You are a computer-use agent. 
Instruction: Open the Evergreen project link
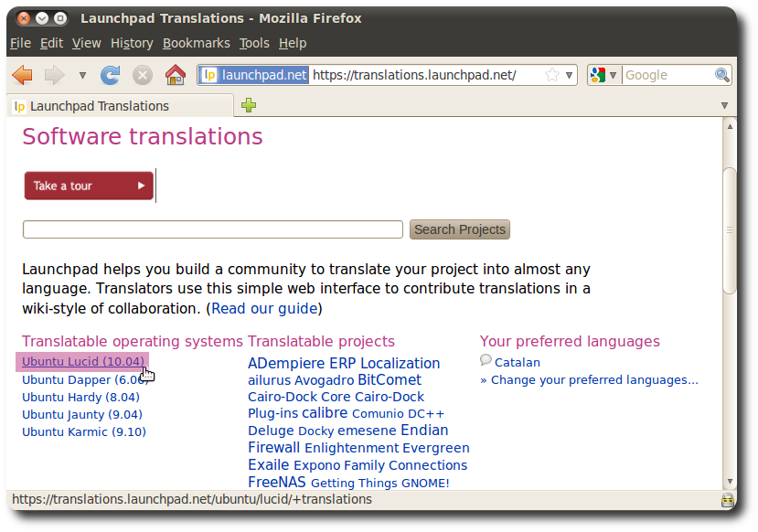[x=436, y=448]
